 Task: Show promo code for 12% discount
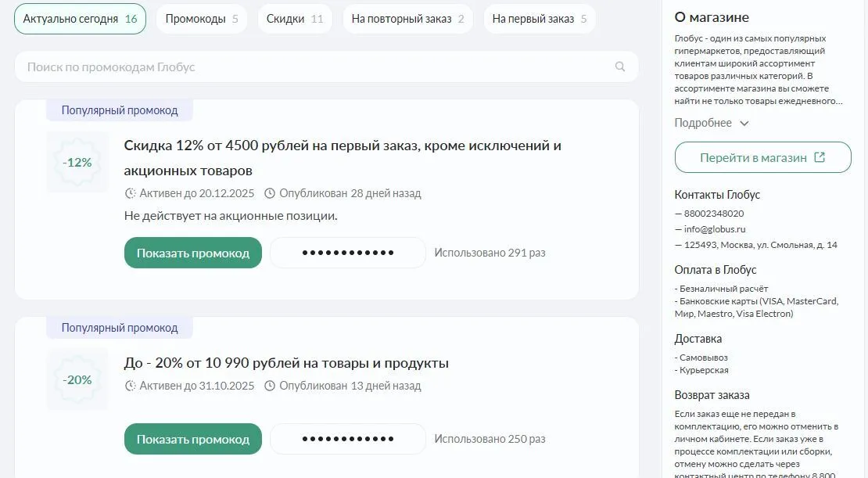coord(192,253)
